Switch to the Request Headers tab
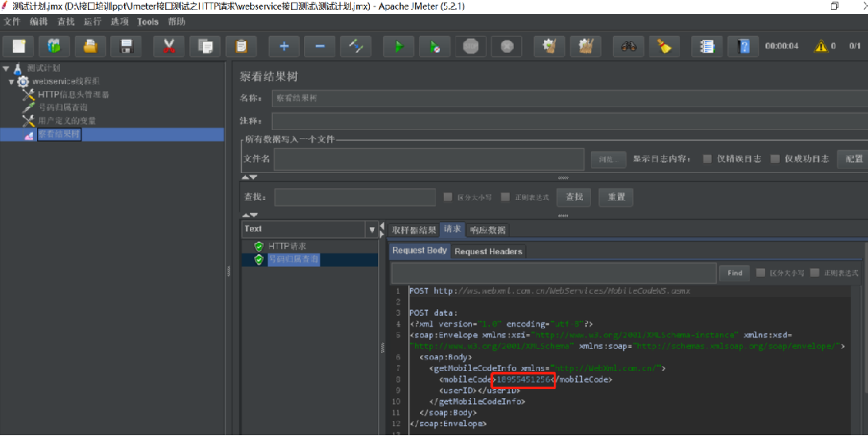The width and height of the screenshot is (868, 436). 488,252
